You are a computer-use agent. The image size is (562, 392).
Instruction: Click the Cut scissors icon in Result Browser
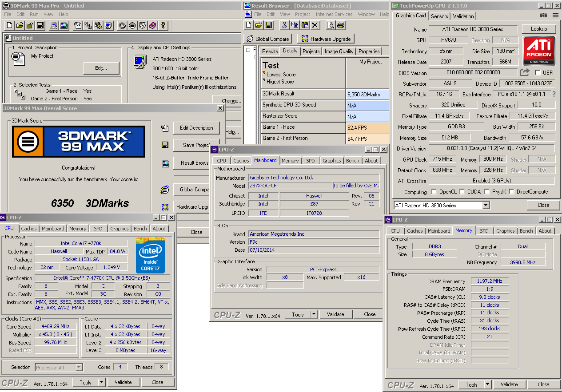[284, 25]
